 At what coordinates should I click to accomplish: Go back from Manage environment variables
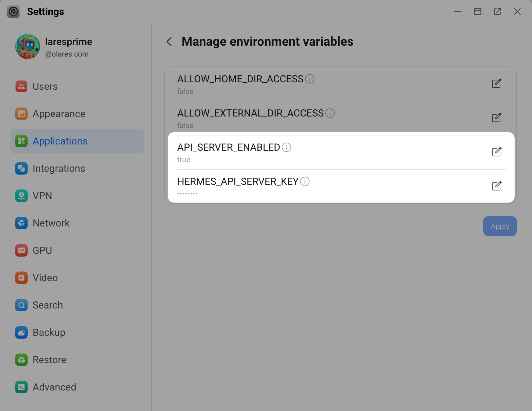click(169, 42)
